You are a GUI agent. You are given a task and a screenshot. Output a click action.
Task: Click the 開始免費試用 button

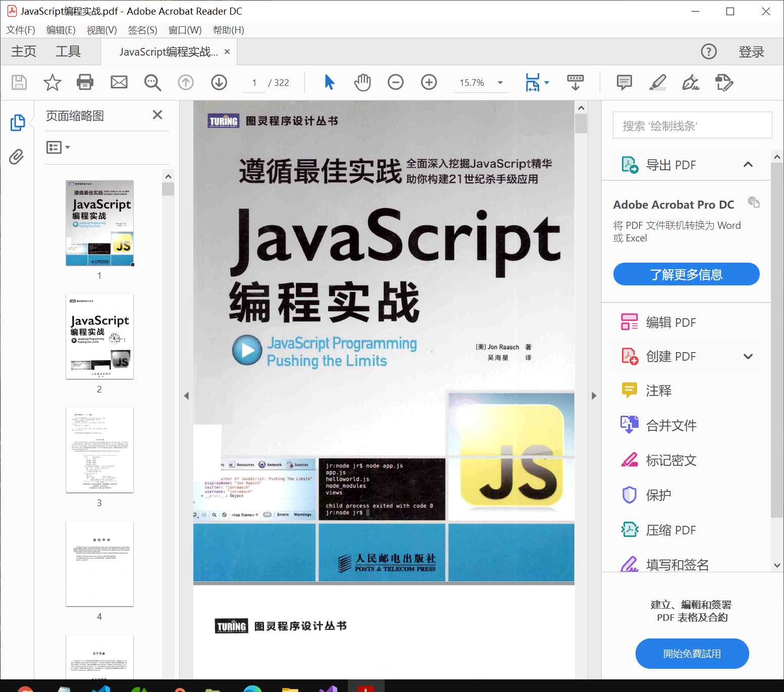(692, 654)
